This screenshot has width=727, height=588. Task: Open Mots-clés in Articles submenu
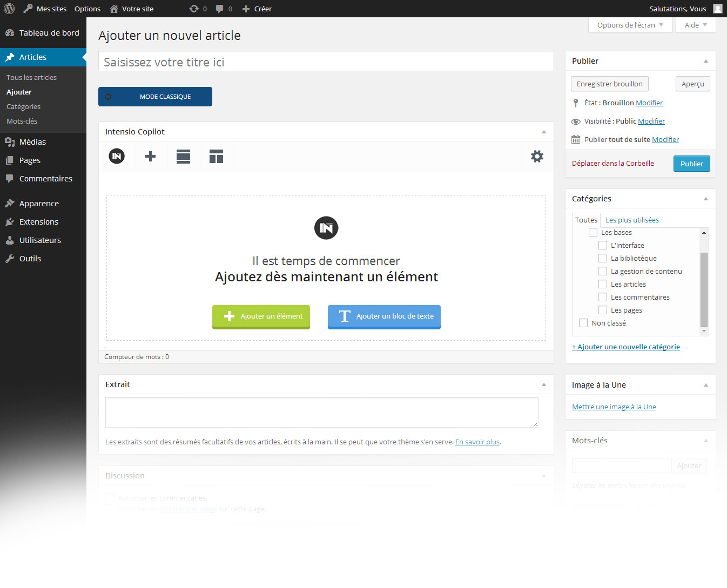point(22,121)
